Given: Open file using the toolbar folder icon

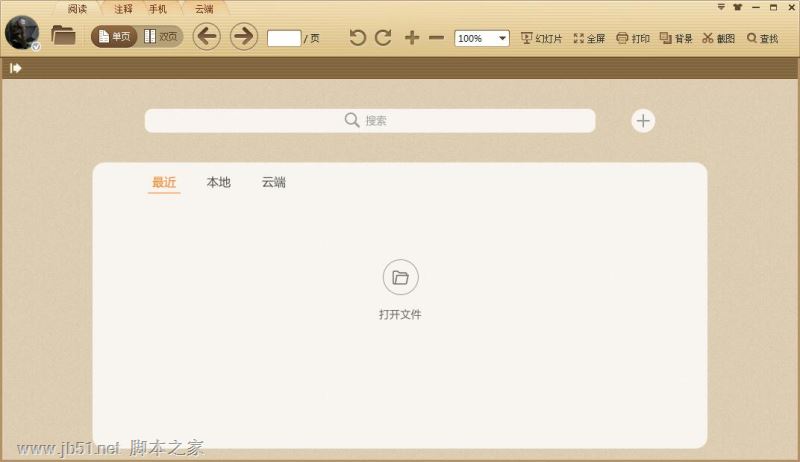Looking at the screenshot, I should [x=63, y=36].
